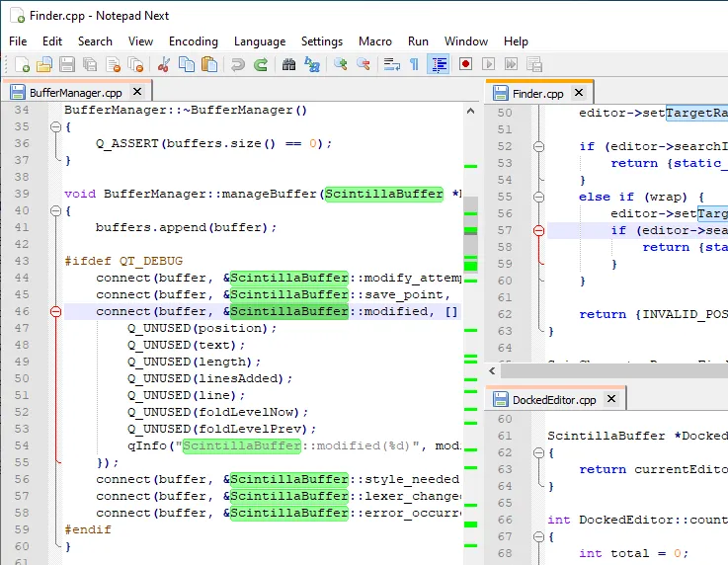The image size is (728, 565).
Task: Collapse the fold at line 35 in BufferManager.cpp
Action: coord(54,127)
